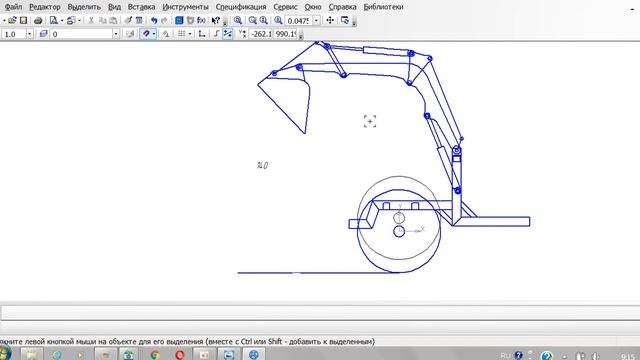Open the Спецификация menu
This screenshot has height=360, width=640.
click(x=241, y=7)
